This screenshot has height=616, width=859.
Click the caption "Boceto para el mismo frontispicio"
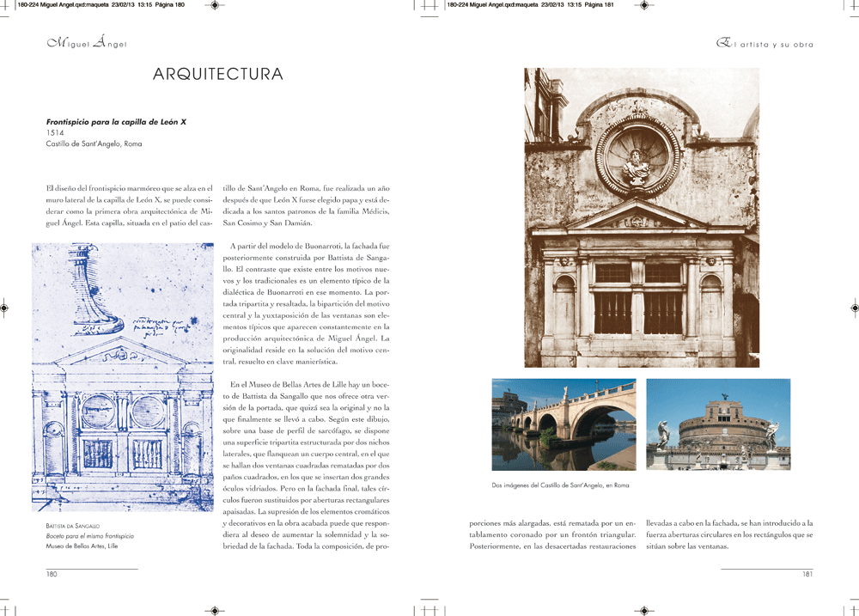(90, 536)
